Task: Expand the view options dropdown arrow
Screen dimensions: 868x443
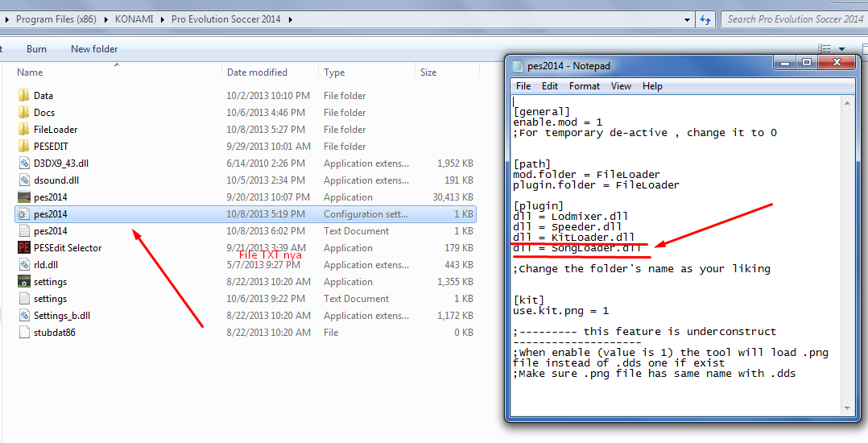Action: point(842,49)
